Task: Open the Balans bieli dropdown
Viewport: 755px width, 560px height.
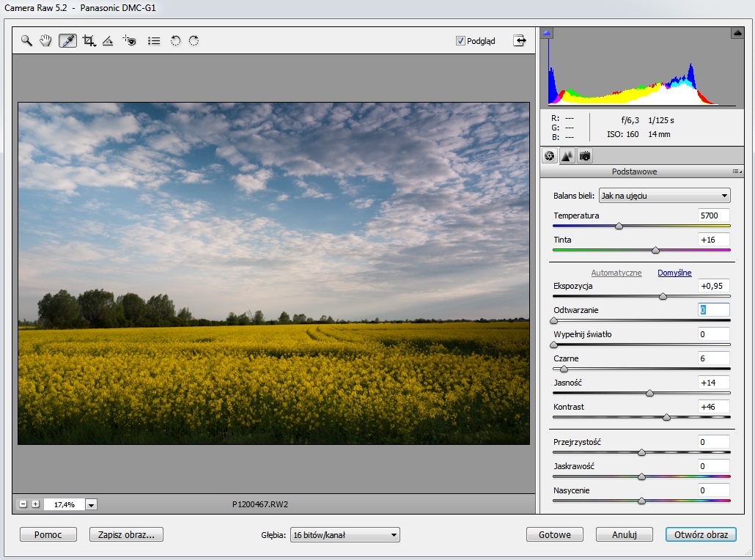Action: point(664,195)
